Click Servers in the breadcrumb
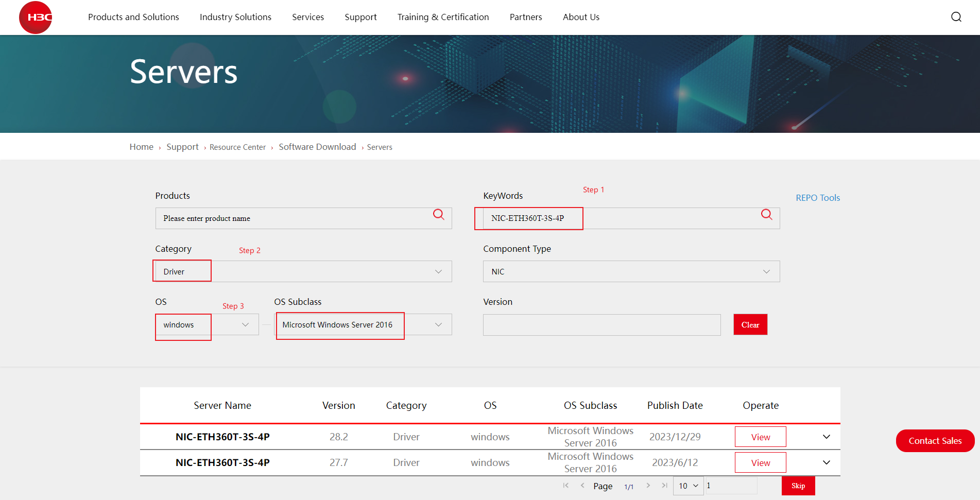The image size is (980, 500). [380, 147]
